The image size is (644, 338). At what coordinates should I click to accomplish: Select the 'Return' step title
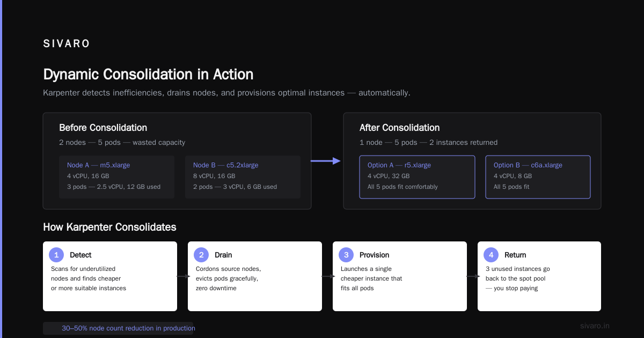[515, 255]
